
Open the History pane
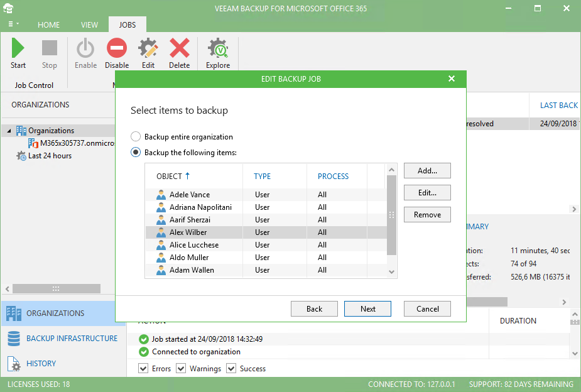point(63,364)
